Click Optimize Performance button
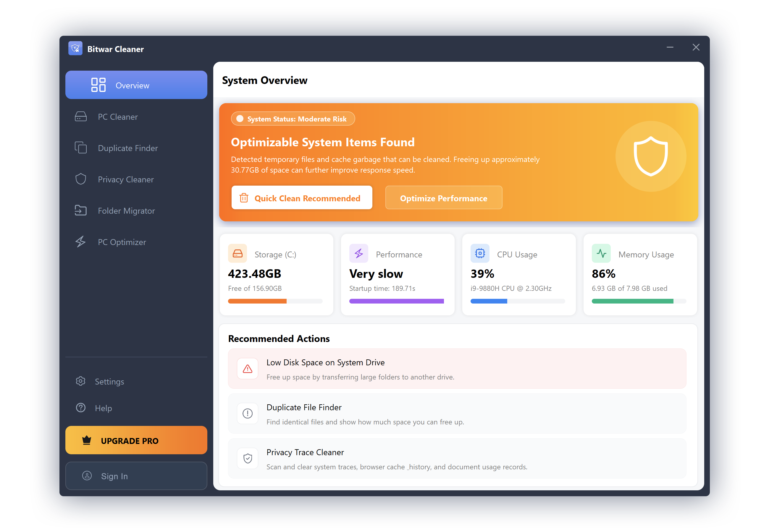This screenshot has width=769, height=532. click(444, 198)
